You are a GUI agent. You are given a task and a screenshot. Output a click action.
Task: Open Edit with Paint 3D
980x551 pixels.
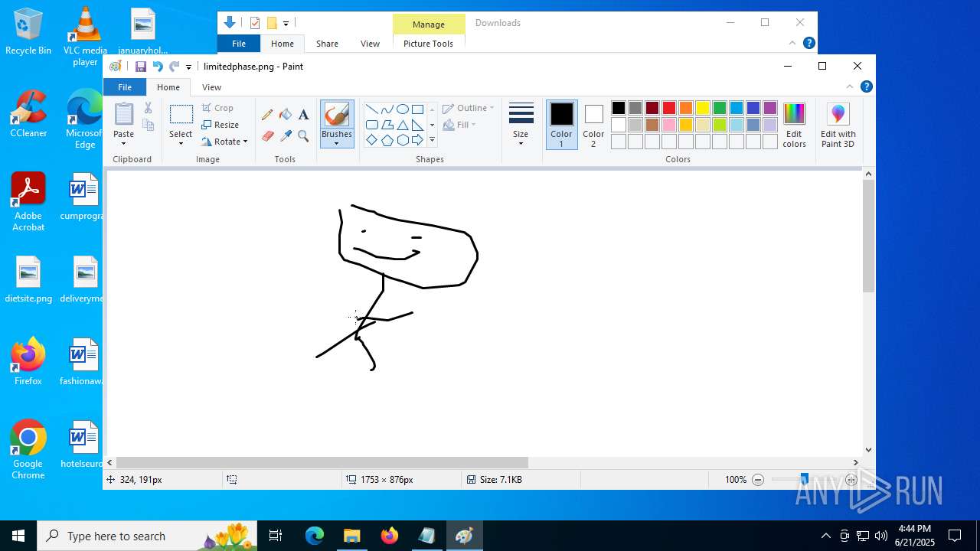coord(838,125)
